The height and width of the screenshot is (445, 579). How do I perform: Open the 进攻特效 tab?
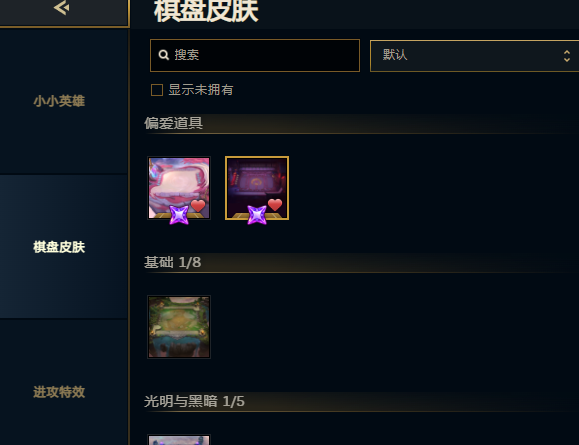[59, 392]
